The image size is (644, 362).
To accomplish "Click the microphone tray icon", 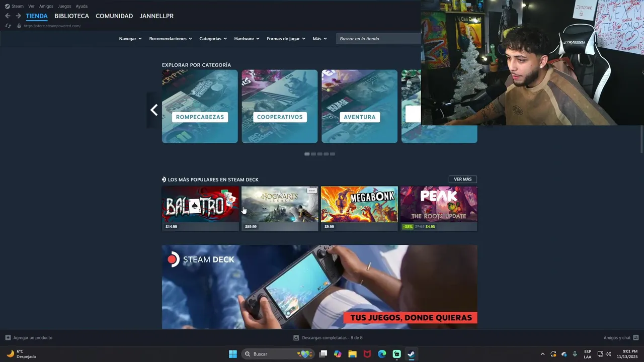I will [575, 354].
